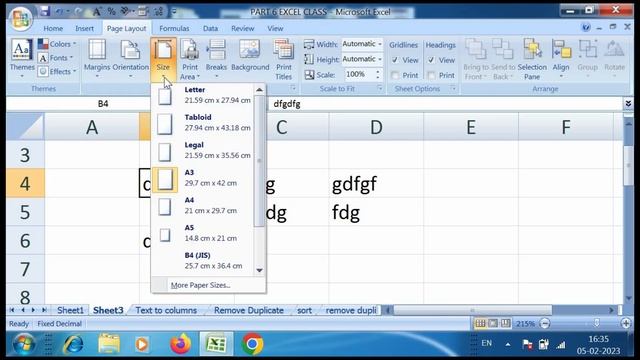The width and height of the screenshot is (640, 360).
Task: Toggle Headings Print checkbox
Action: 431,75
